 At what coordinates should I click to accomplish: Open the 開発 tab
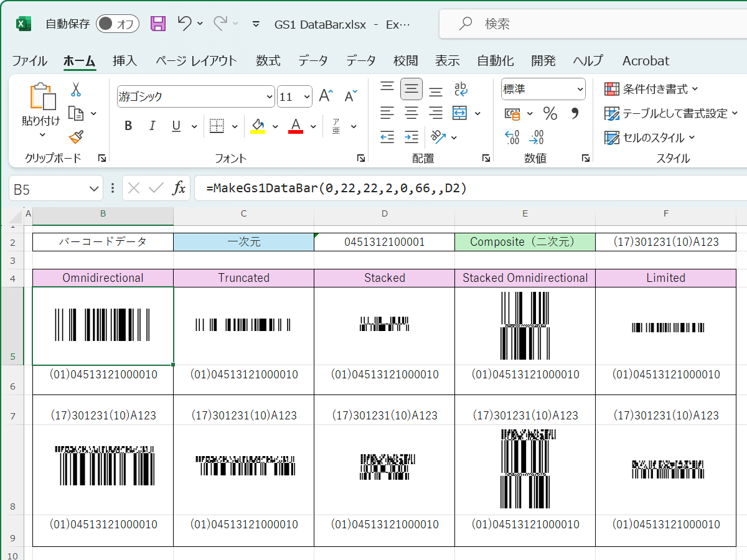[x=543, y=60]
